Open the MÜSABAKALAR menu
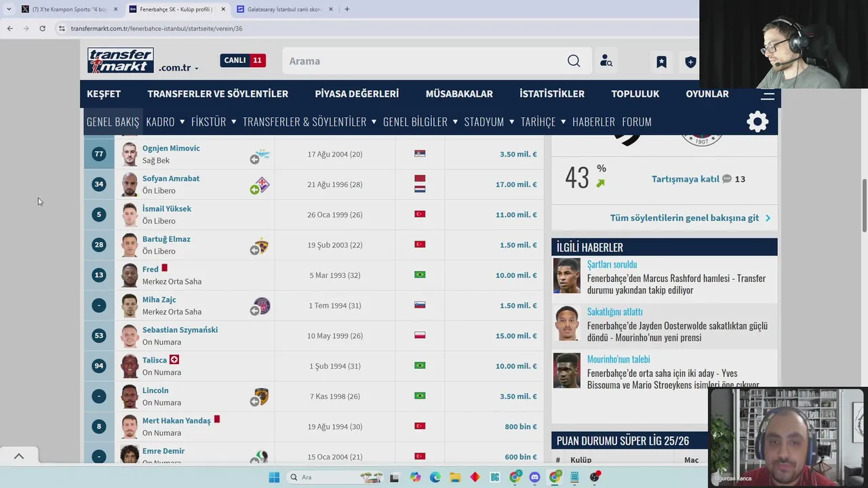This screenshot has height=488, width=868. [459, 94]
